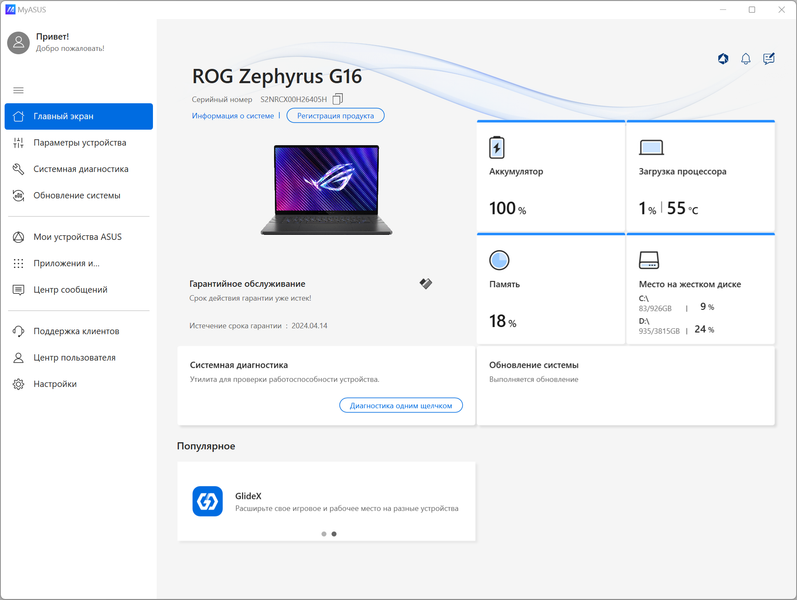Click the C:\ drive 83/926GB usage
This screenshot has width=797, height=600.
pos(655,309)
